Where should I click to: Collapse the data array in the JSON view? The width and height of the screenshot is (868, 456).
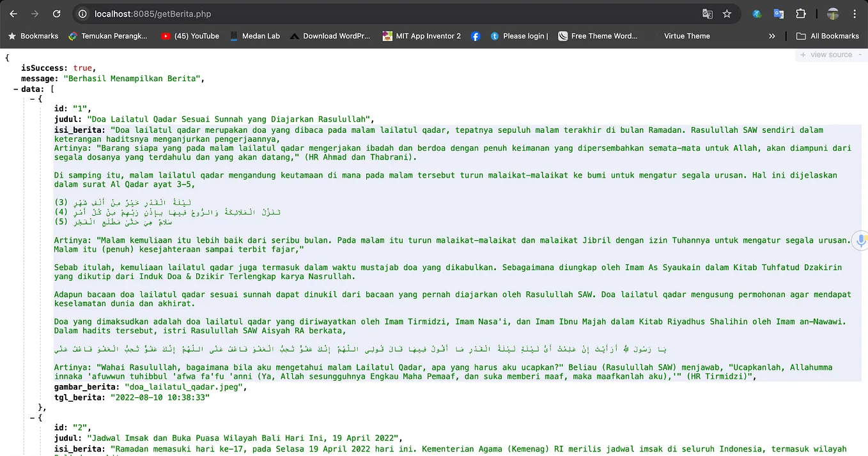point(16,88)
